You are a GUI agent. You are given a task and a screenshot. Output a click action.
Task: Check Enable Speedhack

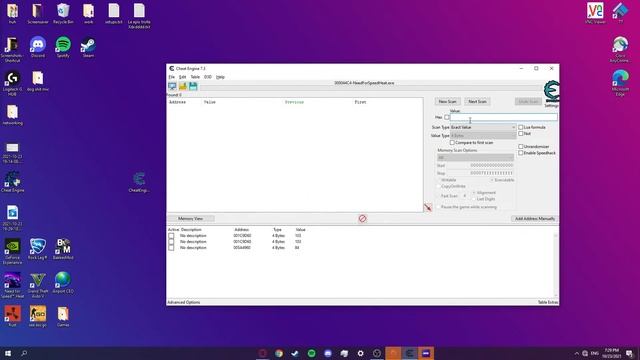click(520, 153)
